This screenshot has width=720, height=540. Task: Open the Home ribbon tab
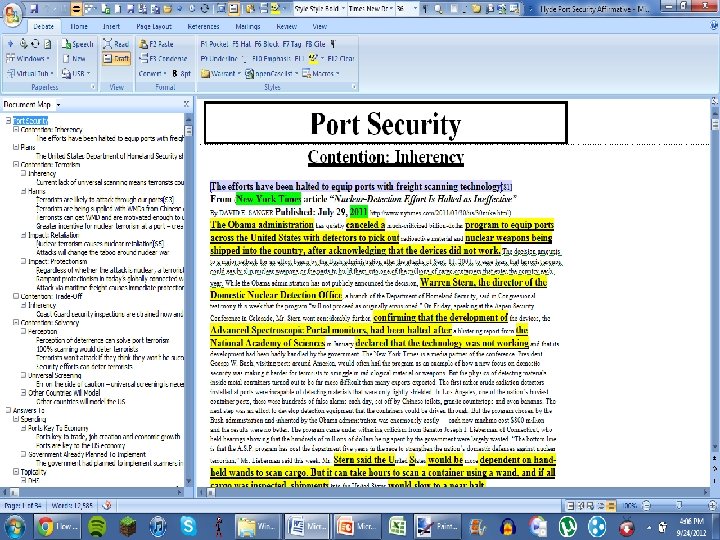pos(79,27)
